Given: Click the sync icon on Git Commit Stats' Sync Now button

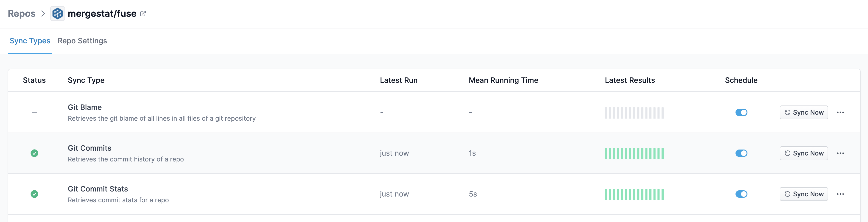Looking at the screenshot, I should click(787, 194).
